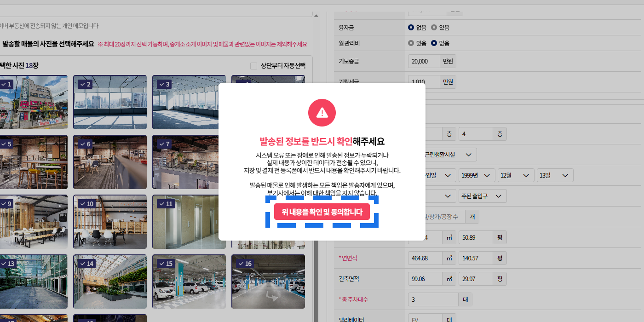Expand the 13일 day dropdown
This screenshot has width=644, height=322.
[555, 175]
